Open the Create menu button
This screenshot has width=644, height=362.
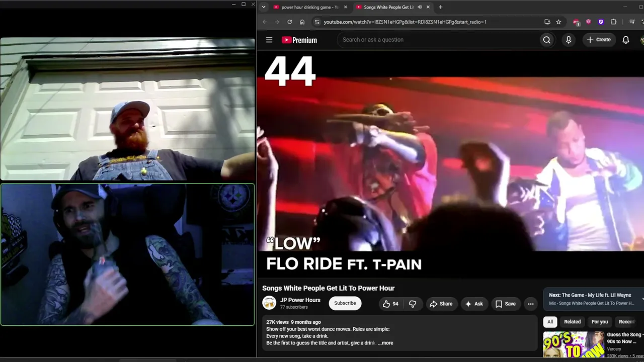click(x=599, y=40)
